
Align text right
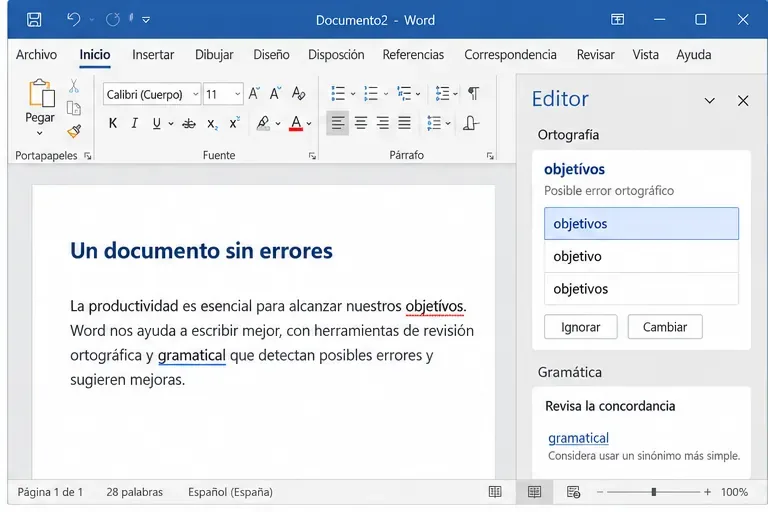click(383, 123)
